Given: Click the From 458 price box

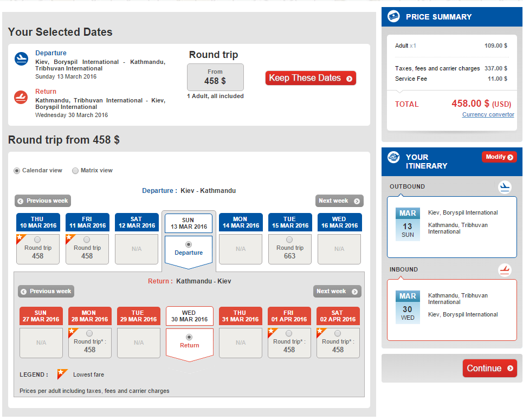Looking at the screenshot, I should [x=215, y=77].
